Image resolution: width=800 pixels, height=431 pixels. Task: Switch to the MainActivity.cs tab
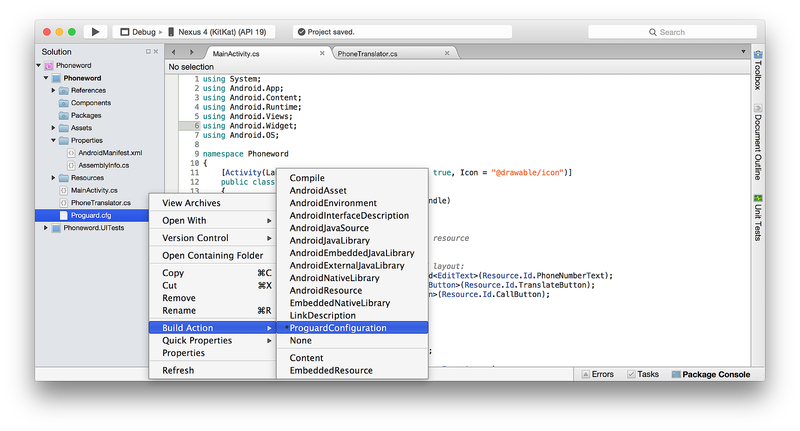tap(266, 53)
